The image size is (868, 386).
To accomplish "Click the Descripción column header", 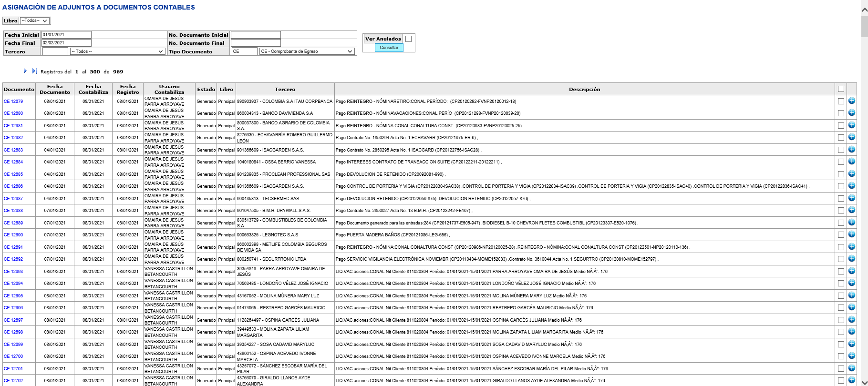I will coord(584,89).
